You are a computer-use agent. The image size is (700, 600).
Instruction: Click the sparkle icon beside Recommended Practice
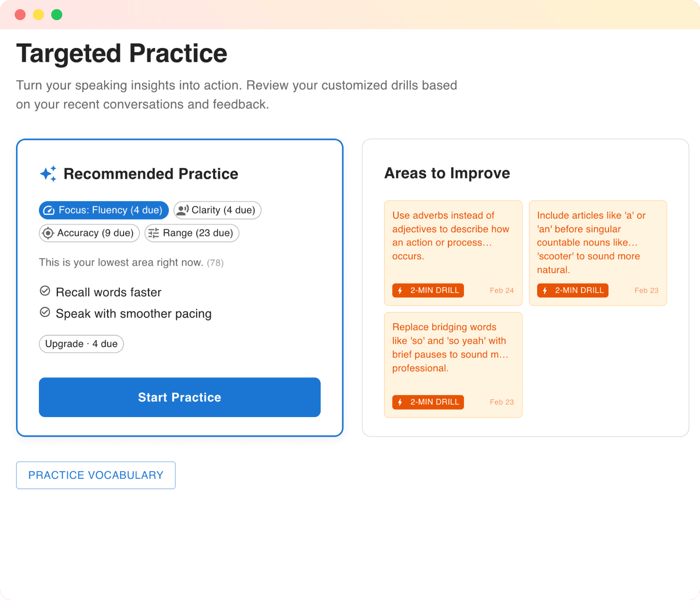[x=48, y=174]
